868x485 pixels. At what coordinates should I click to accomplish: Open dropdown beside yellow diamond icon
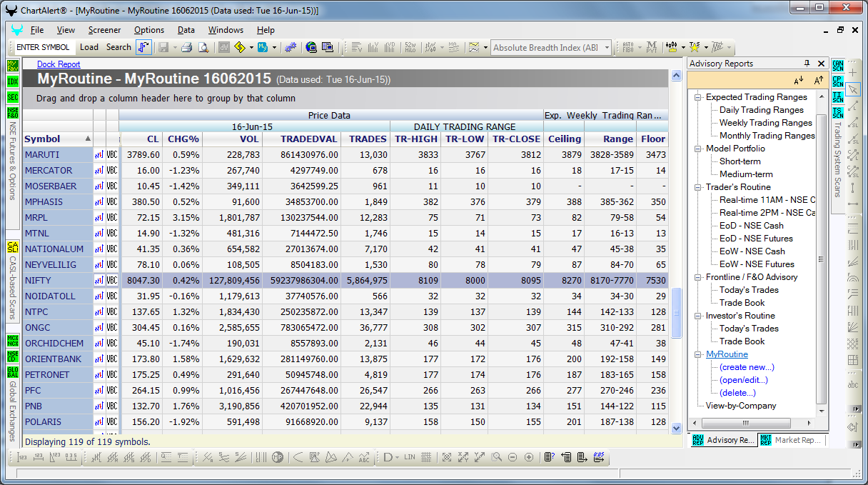point(251,48)
